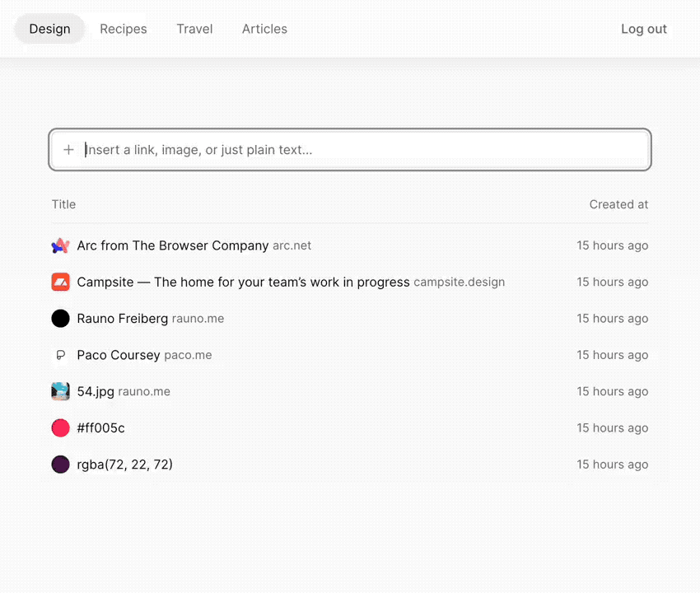Open the Paco Coursey bookmark title
The height and width of the screenshot is (593, 700).
[118, 355]
